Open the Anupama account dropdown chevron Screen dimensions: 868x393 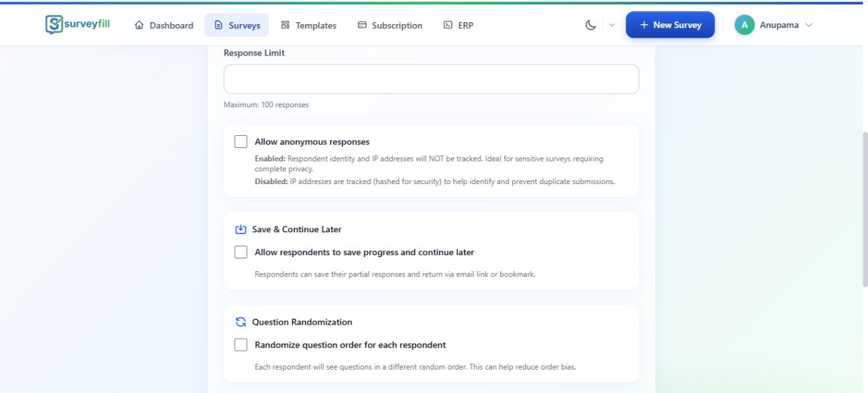pyautogui.click(x=809, y=25)
